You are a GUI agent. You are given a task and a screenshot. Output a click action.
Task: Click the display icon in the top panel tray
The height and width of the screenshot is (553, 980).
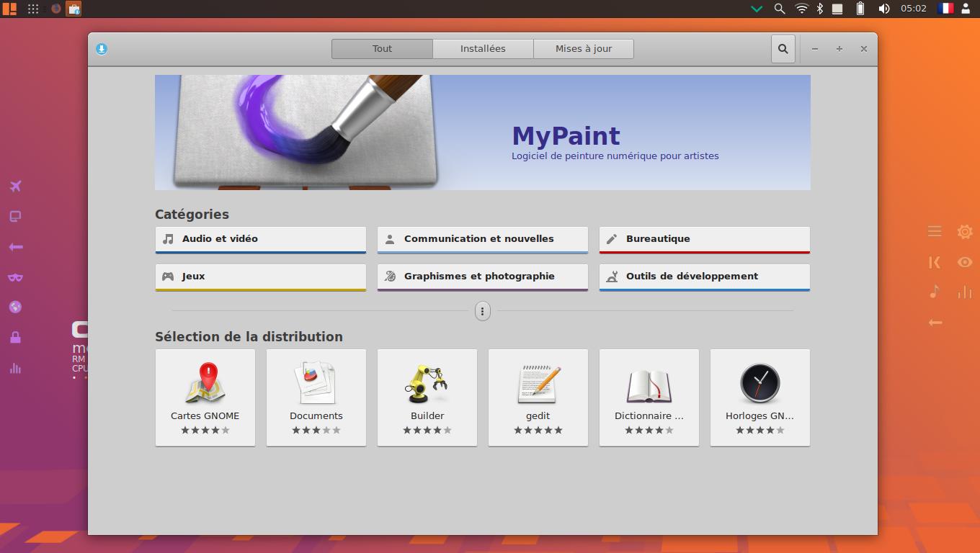pyautogui.click(x=837, y=9)
